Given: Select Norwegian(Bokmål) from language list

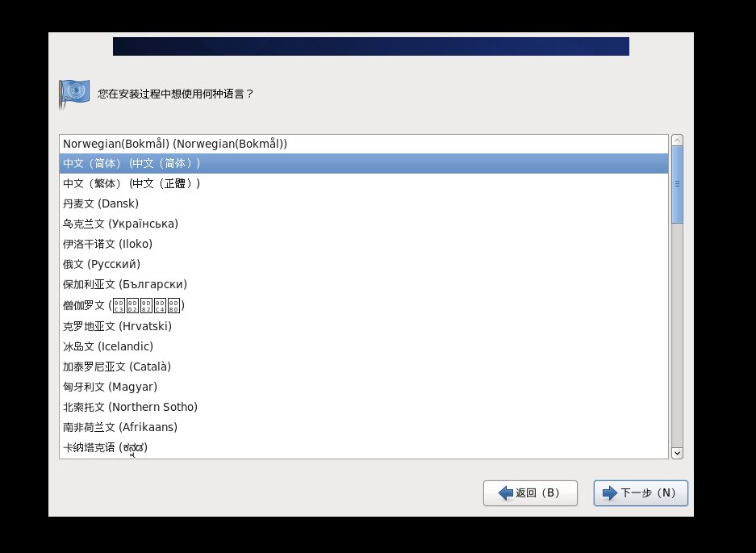Looking at the screenshot, I should click(364, 144).
